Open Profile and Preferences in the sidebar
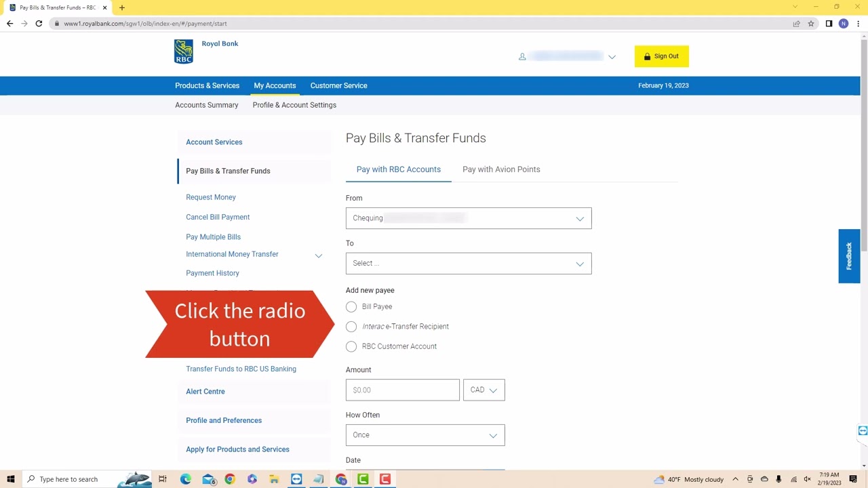The height and width of the screenshot is (488, 868). pyautogui.click(x=224, y=420)
